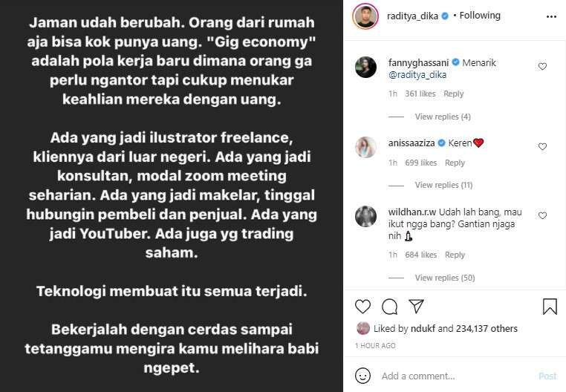Like fannyghassani's comment

coord(542,66)
